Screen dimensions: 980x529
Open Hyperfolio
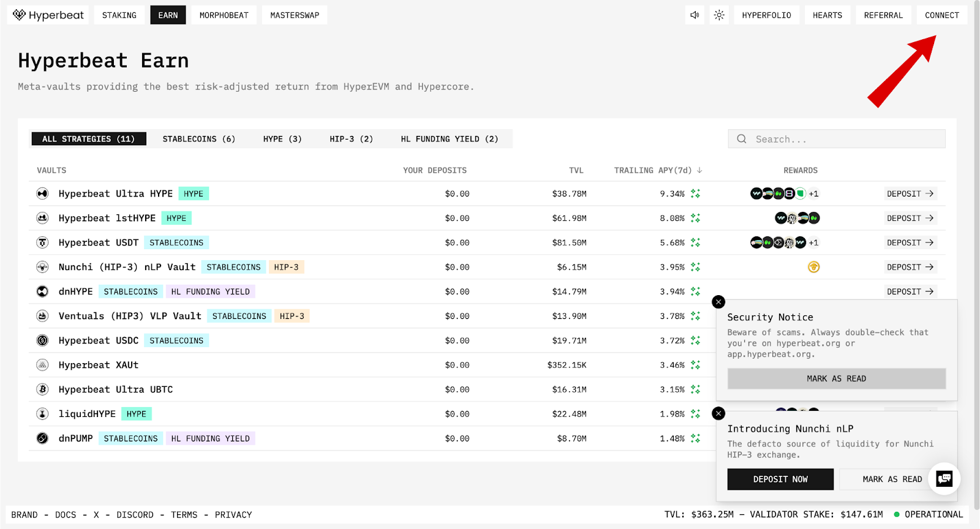[767, 15]
